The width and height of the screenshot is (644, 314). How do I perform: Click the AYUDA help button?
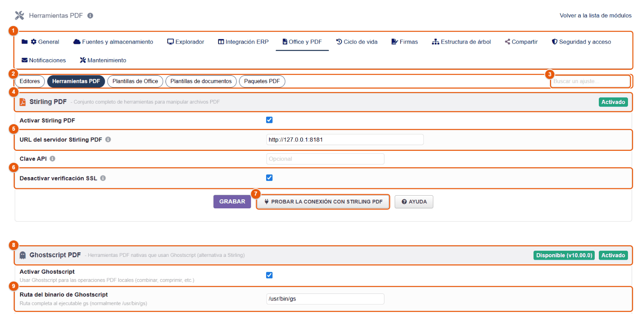coord(414,202)
